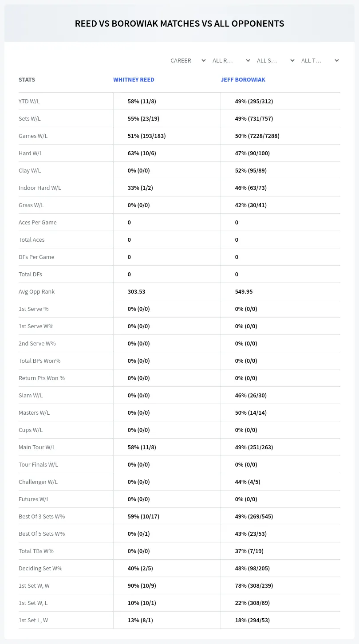The width and height of the screenshot is (359, 644).
Task: Click Borowiak's 37% (7/19) tiebreak value
Action: click(x=249, y=551)
